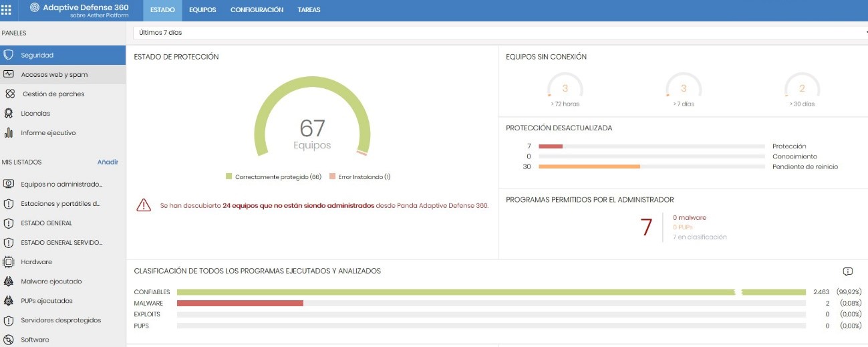Click the Gestión de parches icon
868x347 pixels.
pyautogui.click(x=10, y=94)
